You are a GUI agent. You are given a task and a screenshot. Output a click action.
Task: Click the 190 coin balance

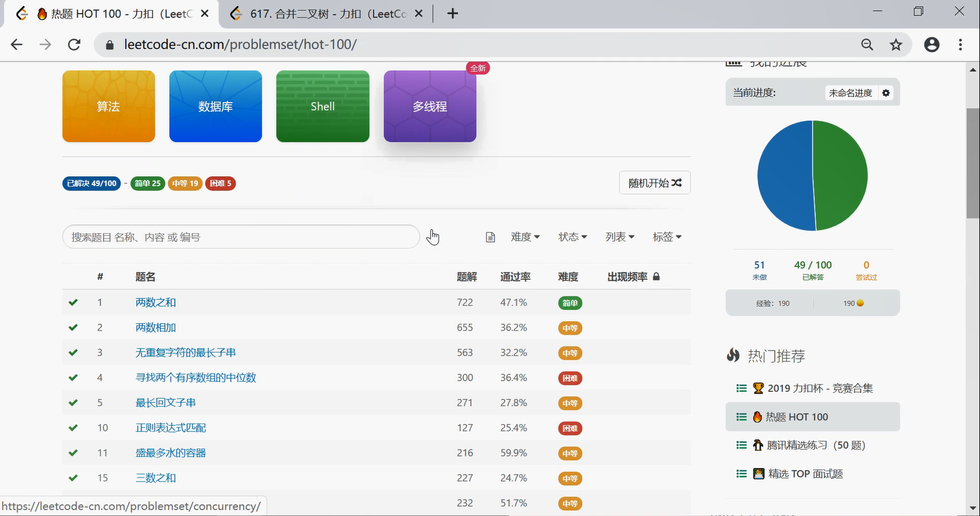(x=853, y=303)
